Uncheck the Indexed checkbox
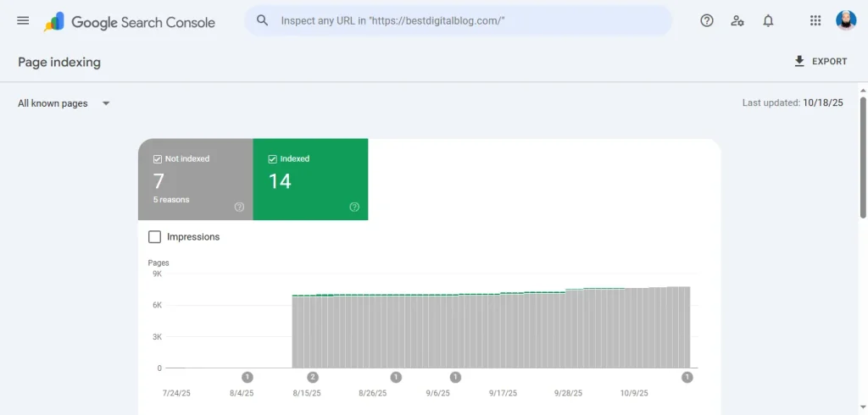This screenshot has width=868, height=415. [273, 158]
